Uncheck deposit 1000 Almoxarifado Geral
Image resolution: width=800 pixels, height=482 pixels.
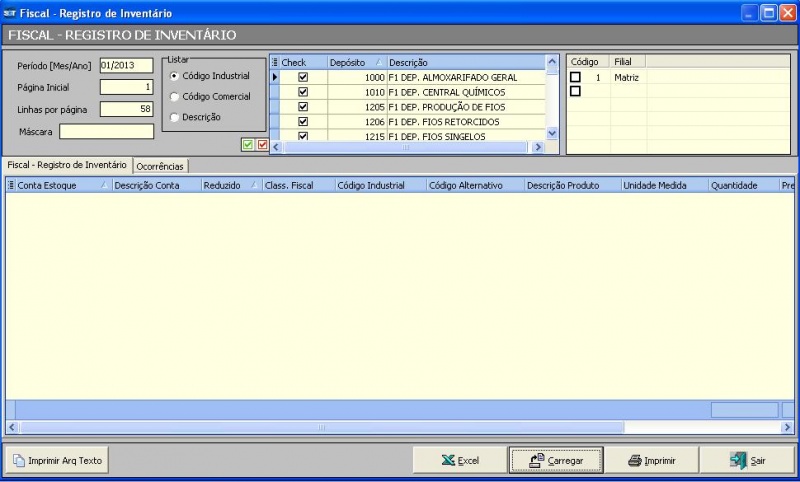tap(303, 77)
